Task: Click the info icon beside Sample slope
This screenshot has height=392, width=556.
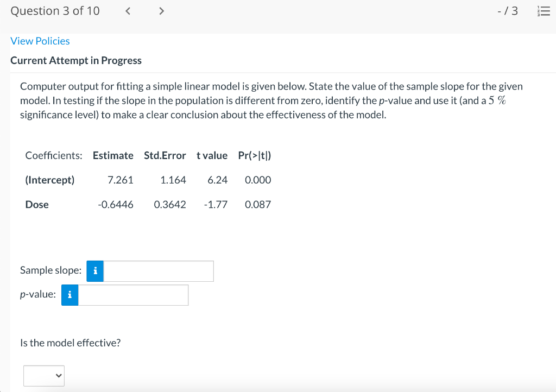Action: (x=94, y=271)
